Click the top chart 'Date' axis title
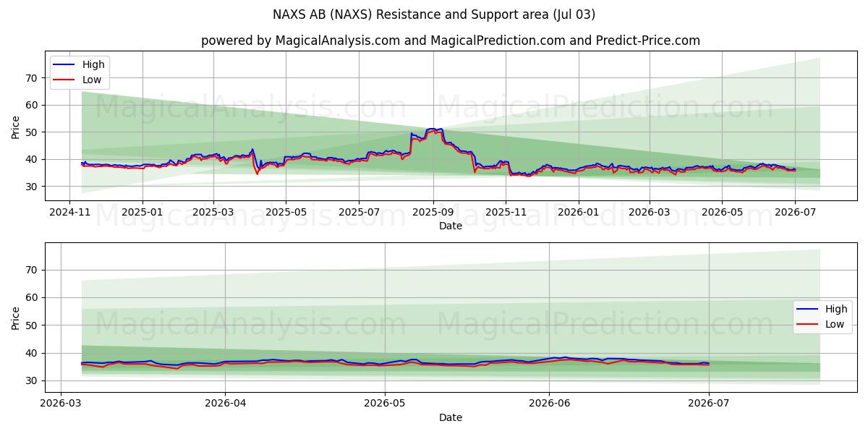Screen dimensions: 868x434 [x=451, y=226]
